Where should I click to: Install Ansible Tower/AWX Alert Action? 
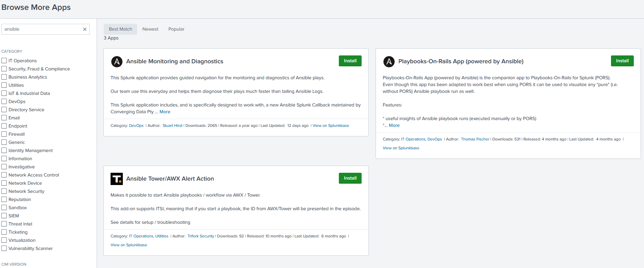point(350,178)
